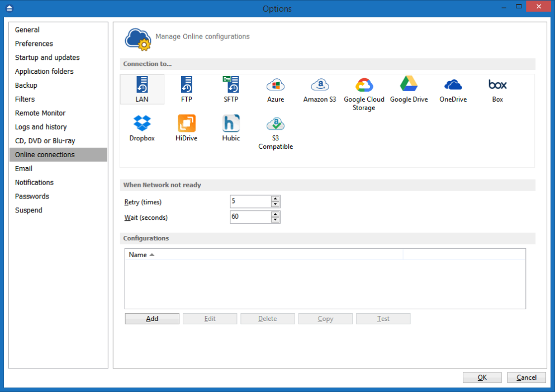Viewport: 555px width, 392px height.
Task: Click the Add configuration button
Action: tap(152, 319)
